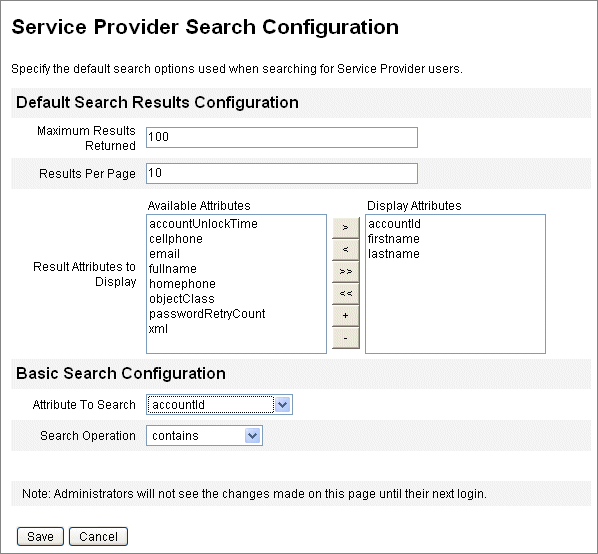Viewport: 598px width, 554px height.
Task: Click the minus move-down button
Action: [346, 338]
